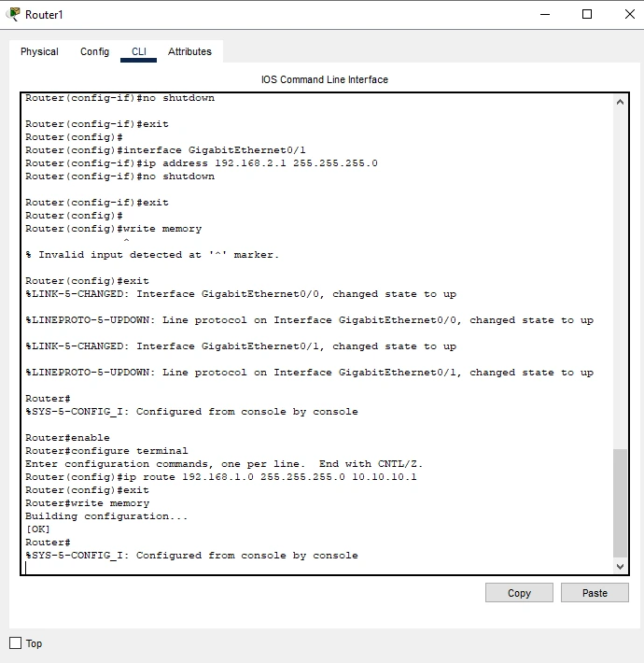Click the CLI vertical scrollbar thumb
This screenshot has height=663, width=644.
tap(620, 503)
